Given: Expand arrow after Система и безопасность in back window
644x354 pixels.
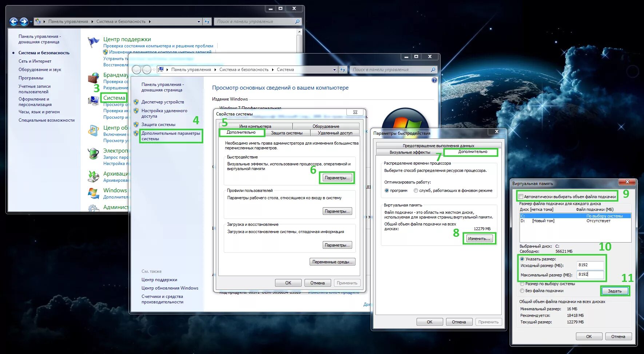Looking at the screenshot, I should (150, 21).
